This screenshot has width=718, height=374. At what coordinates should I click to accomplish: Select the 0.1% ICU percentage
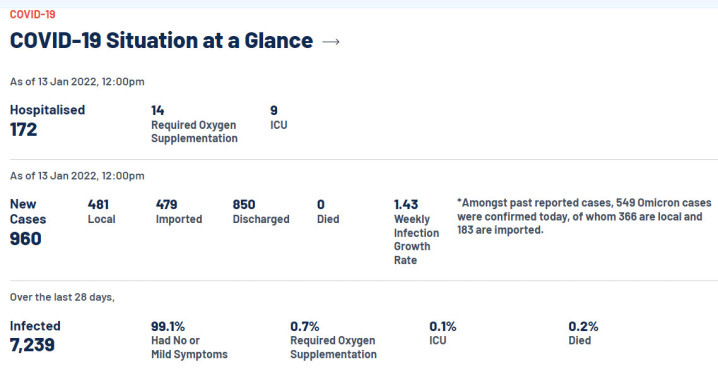(442, 333)
